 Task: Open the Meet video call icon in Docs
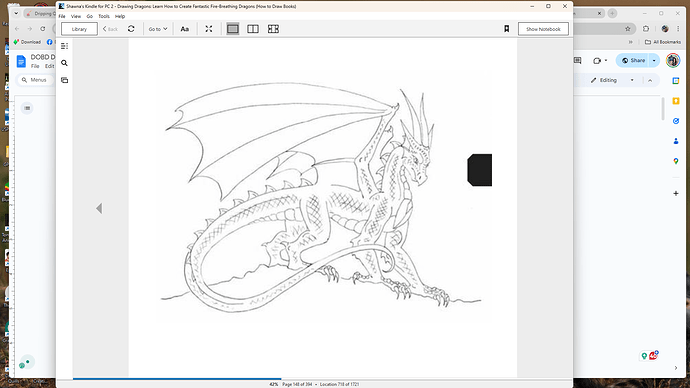[597, 61]
